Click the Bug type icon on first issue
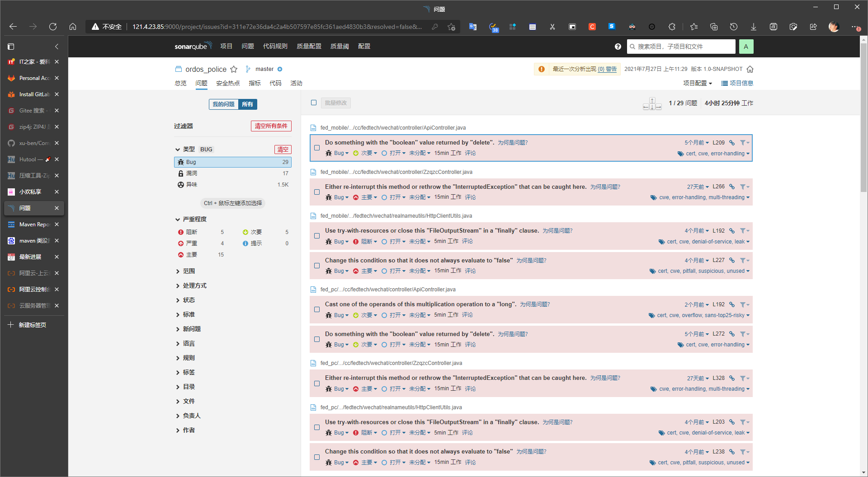Image resolution: width=868 pixels, height=477 pixels. tap(329, 153)
